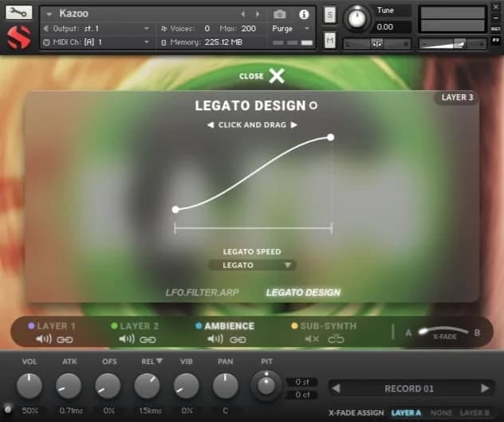Assign X-Fade to Layer B
Image resolution: width=504 pixels, height=422 pixels.
tap(474, 413)
